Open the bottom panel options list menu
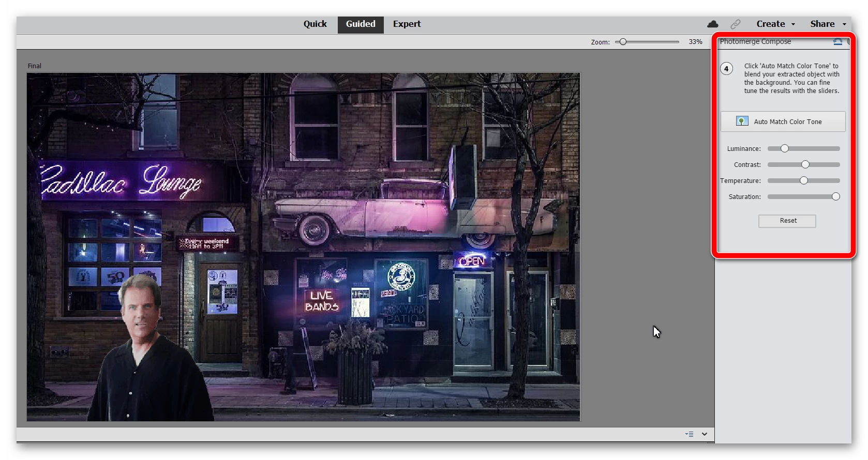The width and height of the screenshot is (868, 460). 690,434
